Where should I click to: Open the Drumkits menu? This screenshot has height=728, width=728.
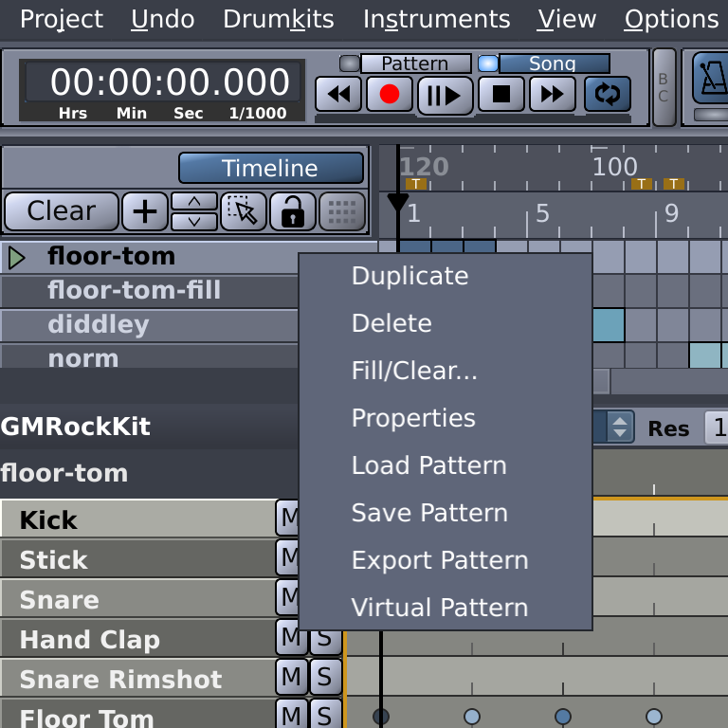[x=279, y=20]
